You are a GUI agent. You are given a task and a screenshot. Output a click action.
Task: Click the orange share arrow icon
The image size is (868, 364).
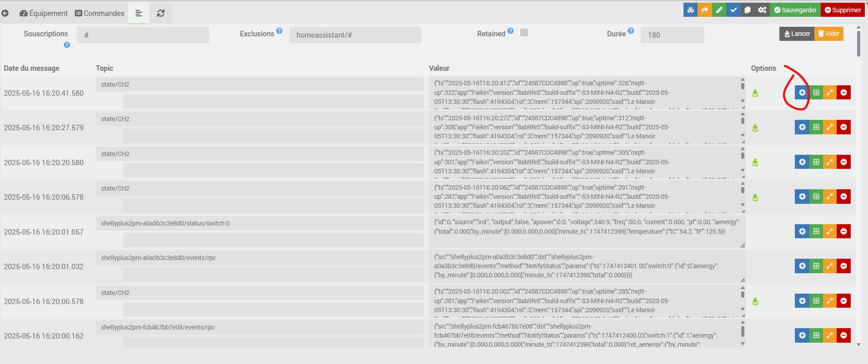(x=705, y=10)
